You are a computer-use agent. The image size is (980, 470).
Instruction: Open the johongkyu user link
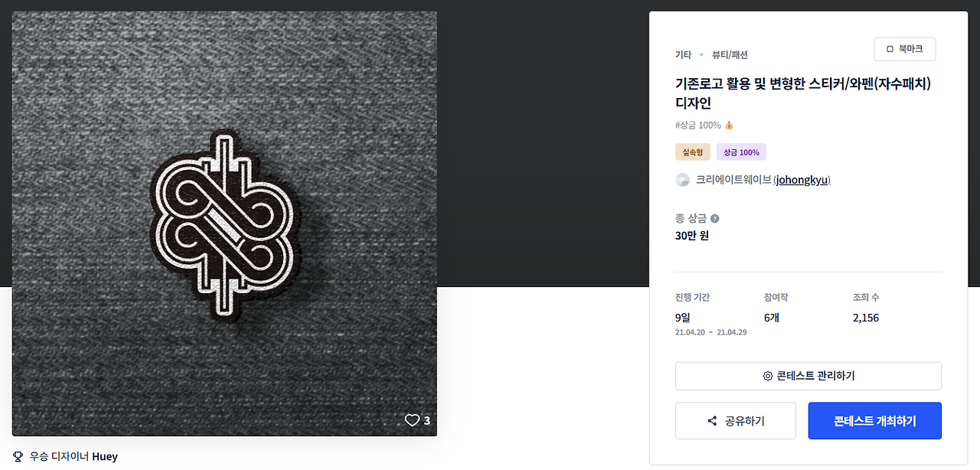point(802,180)
